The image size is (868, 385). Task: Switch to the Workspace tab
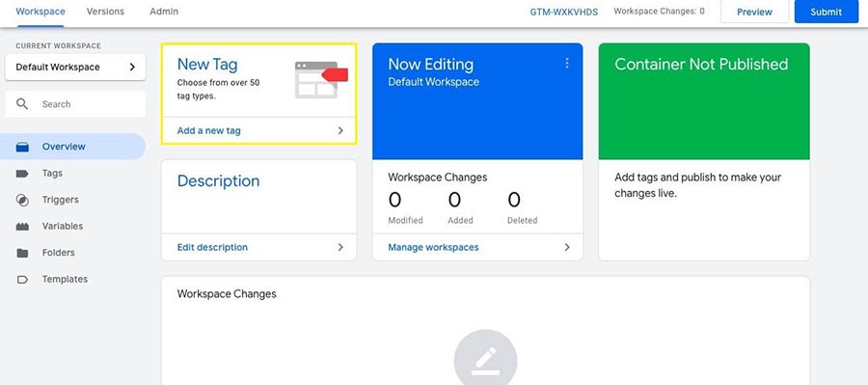pyautogui.click(x=41, y=12)
